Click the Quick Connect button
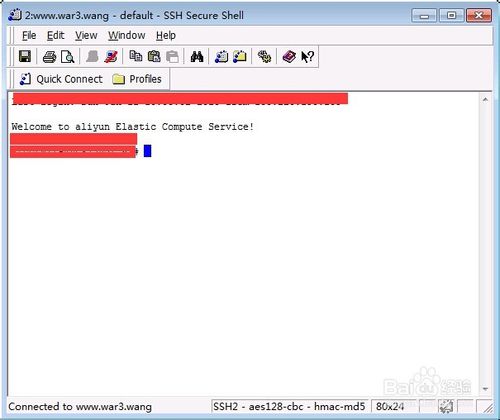Image resolution: width=500 pixels, height=420 pixels. click(x=61, y=79)
